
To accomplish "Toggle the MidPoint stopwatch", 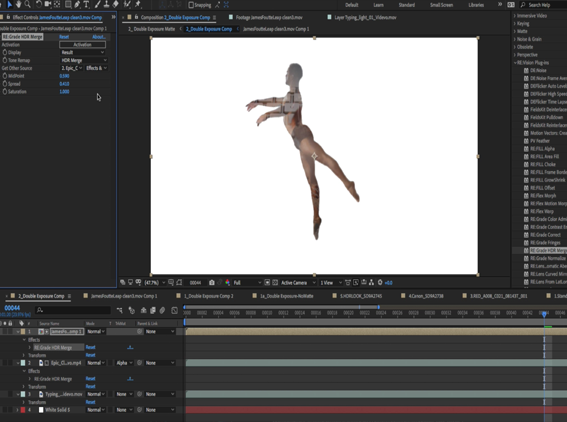I will pyautogui.click(x=5, y=76).
